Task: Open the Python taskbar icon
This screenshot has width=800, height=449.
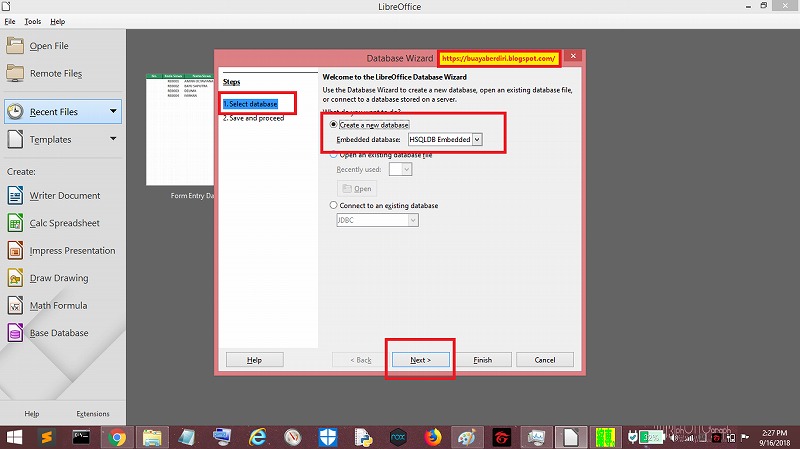Action: 363,438
